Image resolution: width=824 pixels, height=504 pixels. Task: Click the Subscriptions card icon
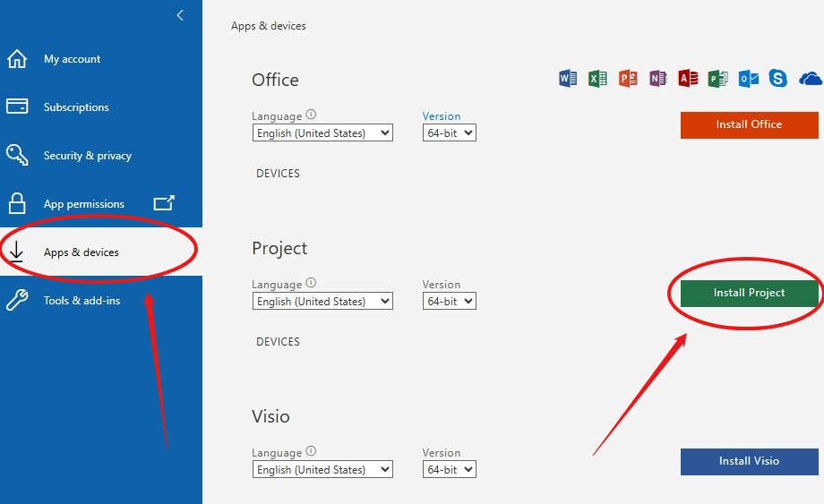17,106
